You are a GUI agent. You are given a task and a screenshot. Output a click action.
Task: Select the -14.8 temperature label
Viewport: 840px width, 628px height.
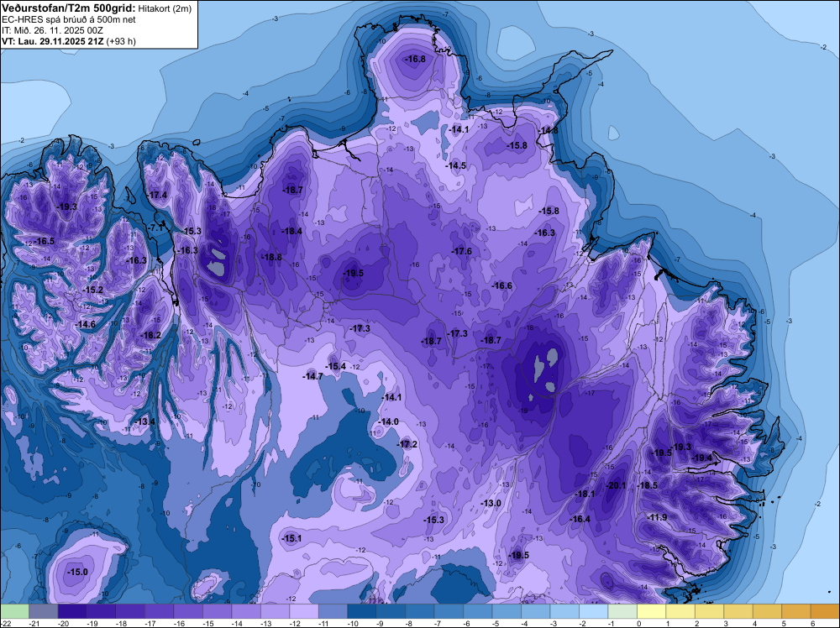coord(549,131)
